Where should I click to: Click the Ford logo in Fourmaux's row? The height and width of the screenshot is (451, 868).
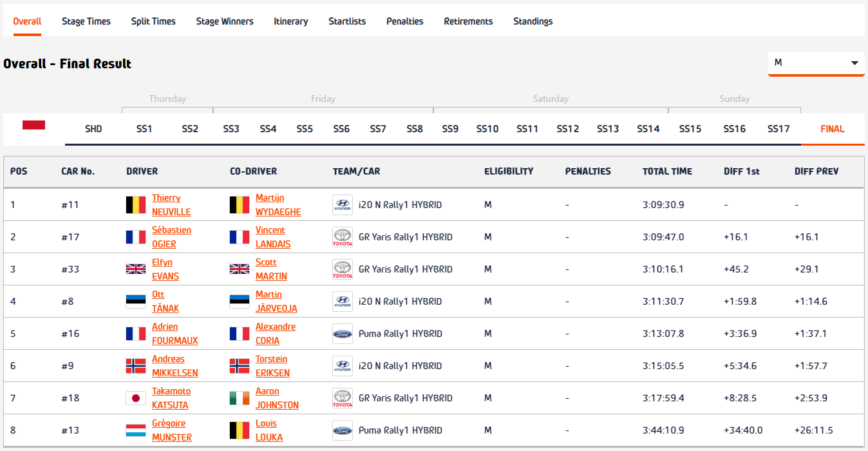coord(343,334)
